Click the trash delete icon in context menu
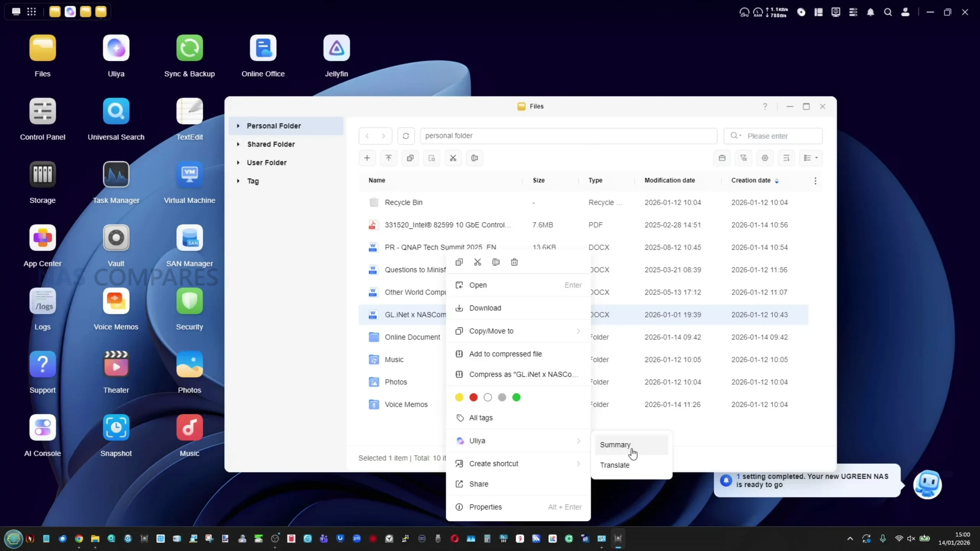 [514, 262]
